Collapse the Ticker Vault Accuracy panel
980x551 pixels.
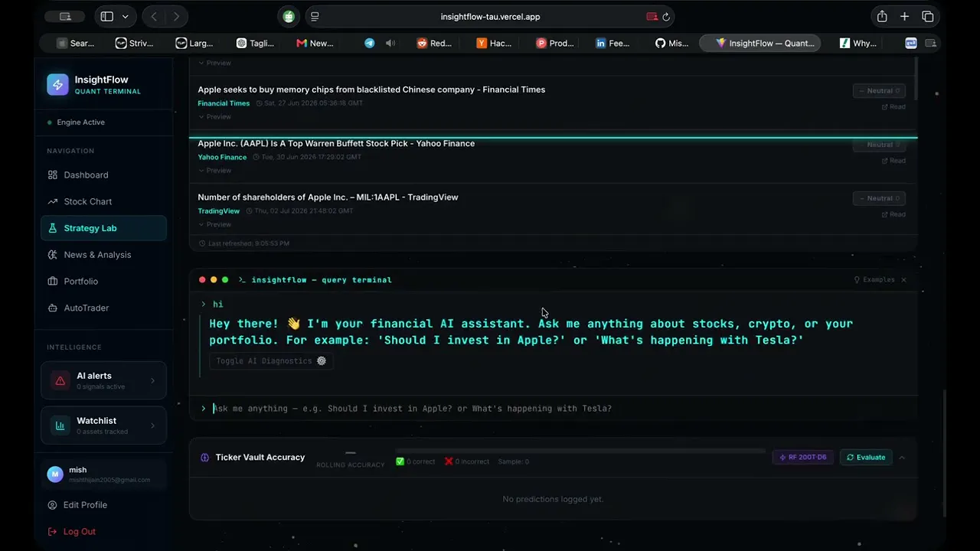902,458
